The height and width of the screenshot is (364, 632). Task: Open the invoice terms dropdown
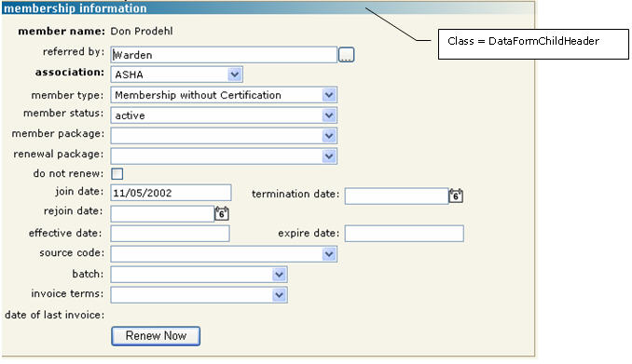tap(199, 295)
